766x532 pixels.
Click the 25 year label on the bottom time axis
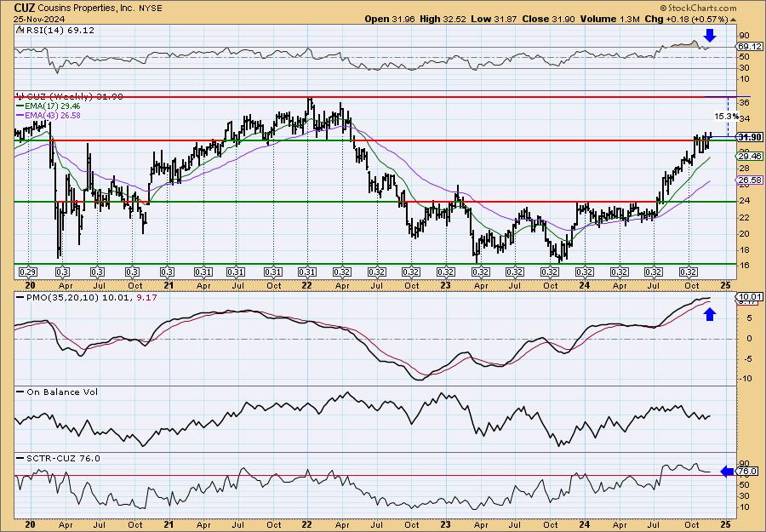click(x=725, y=524)
